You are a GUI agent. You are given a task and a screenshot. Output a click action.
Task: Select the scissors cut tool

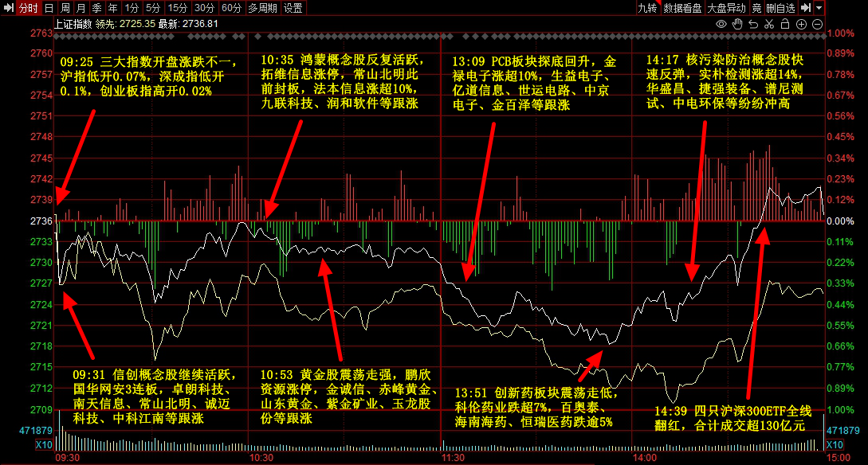[770, 25]
